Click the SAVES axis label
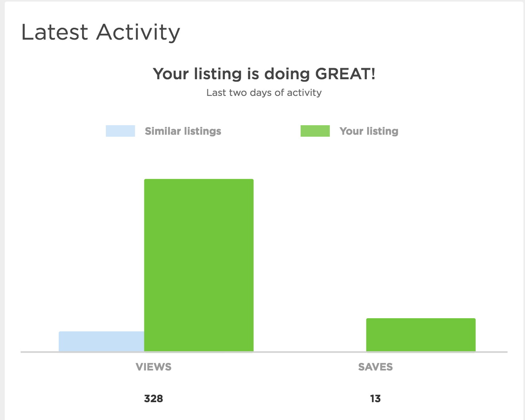This screenshot has height=420, width=525. (376, 367)
